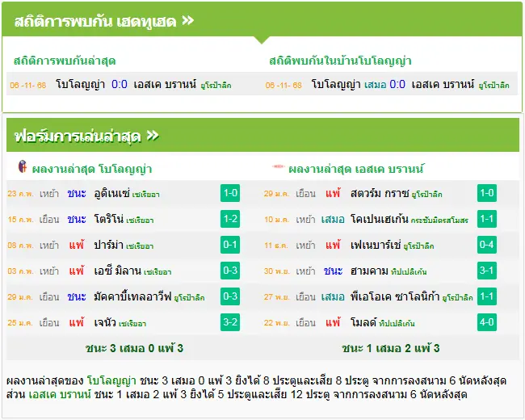Click the ผลงานล่าสุด เอสเค บรานน์ heading
The width and height of the screenshot is (525, 420).
[356, 169]
